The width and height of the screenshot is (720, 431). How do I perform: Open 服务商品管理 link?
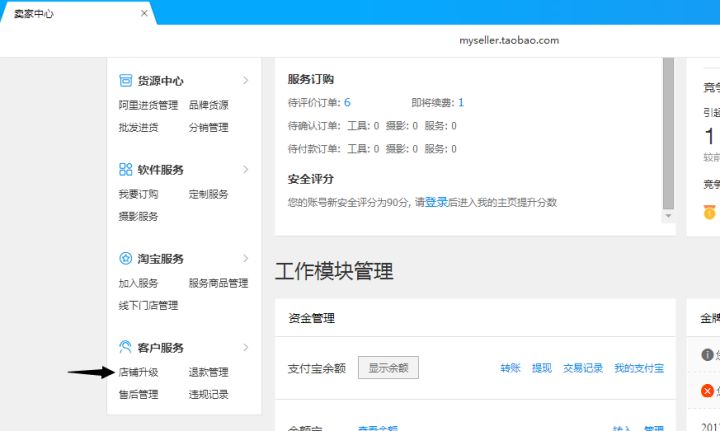click(x=219, y=283)
